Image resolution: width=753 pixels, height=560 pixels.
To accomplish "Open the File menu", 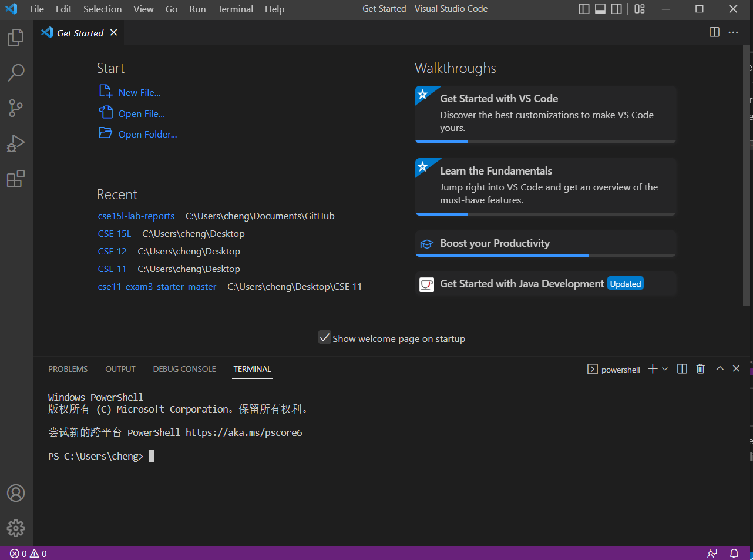I will [x=37, y=9].
